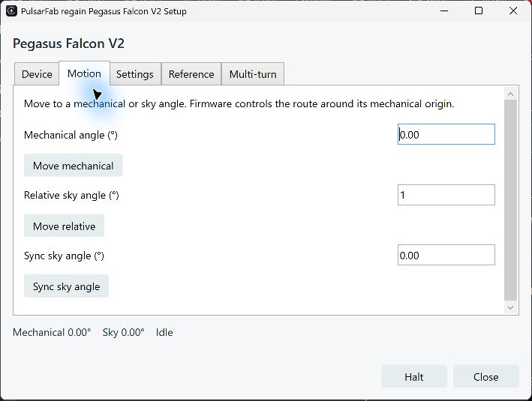This screenshot has height=401, width=532.
Task: Click the Move mechanical button
Action: click(x=73, y=166)
